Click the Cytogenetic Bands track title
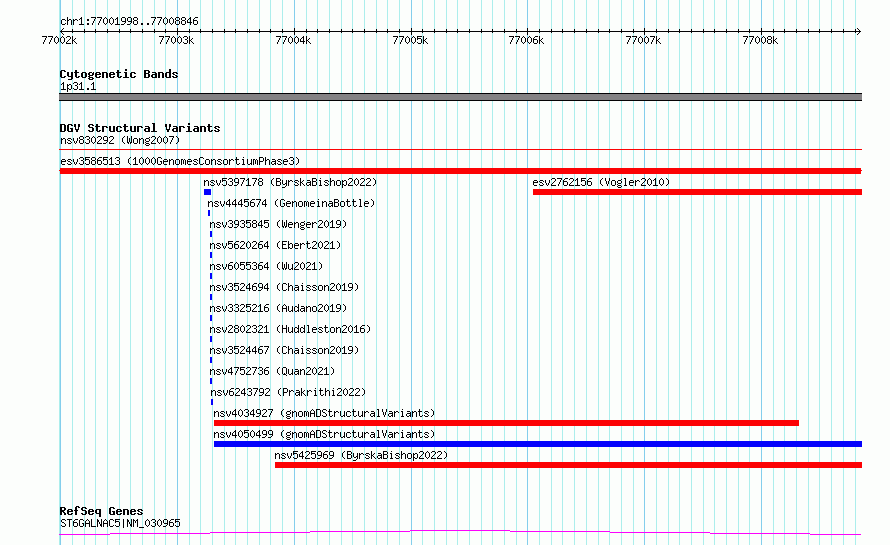Viewport: 890px width, 545px height. pyautogui.click(x=119, y=74)
